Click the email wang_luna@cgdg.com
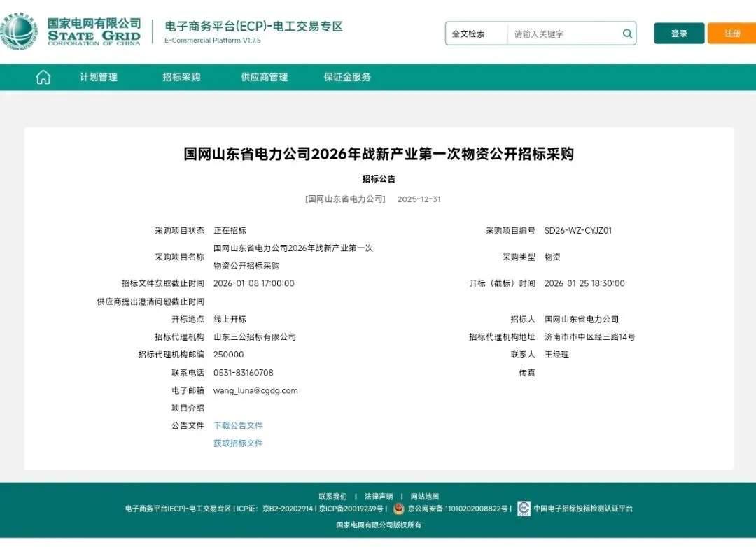Screen dimensions: 756x547 click(255, 390)
